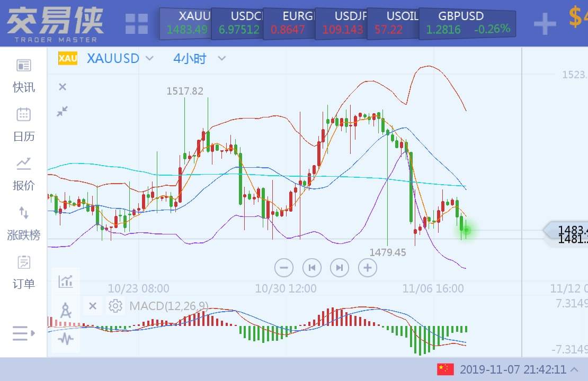Screen dimensions: 588x381
Task: Select the compass drawing tools icon
Action: (x=66, y=310)
